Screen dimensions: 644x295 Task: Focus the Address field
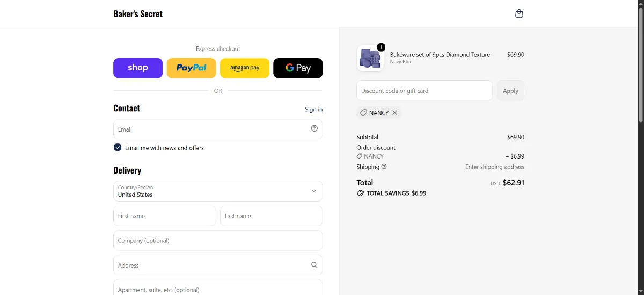tap(218, 265)
